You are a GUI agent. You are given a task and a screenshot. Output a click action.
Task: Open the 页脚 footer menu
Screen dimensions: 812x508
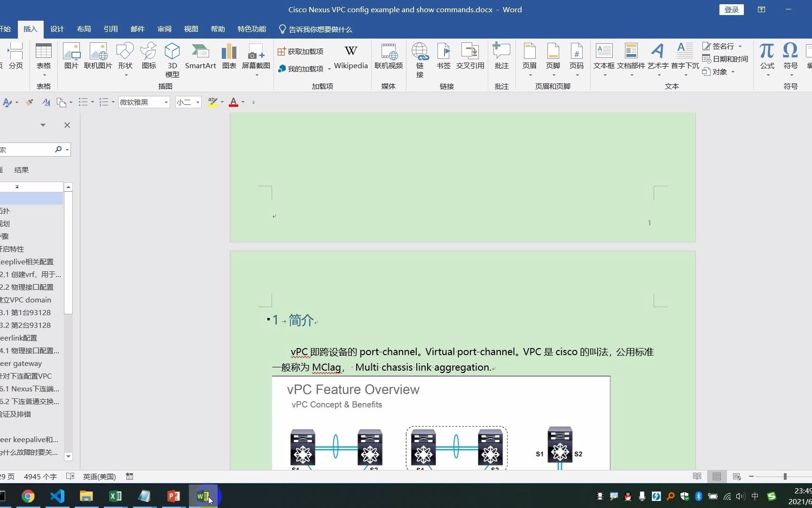tap(553, 60)
